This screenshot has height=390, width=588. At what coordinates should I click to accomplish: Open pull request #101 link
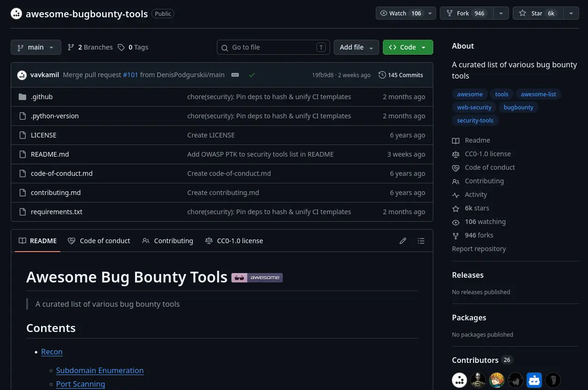[130, 75]
